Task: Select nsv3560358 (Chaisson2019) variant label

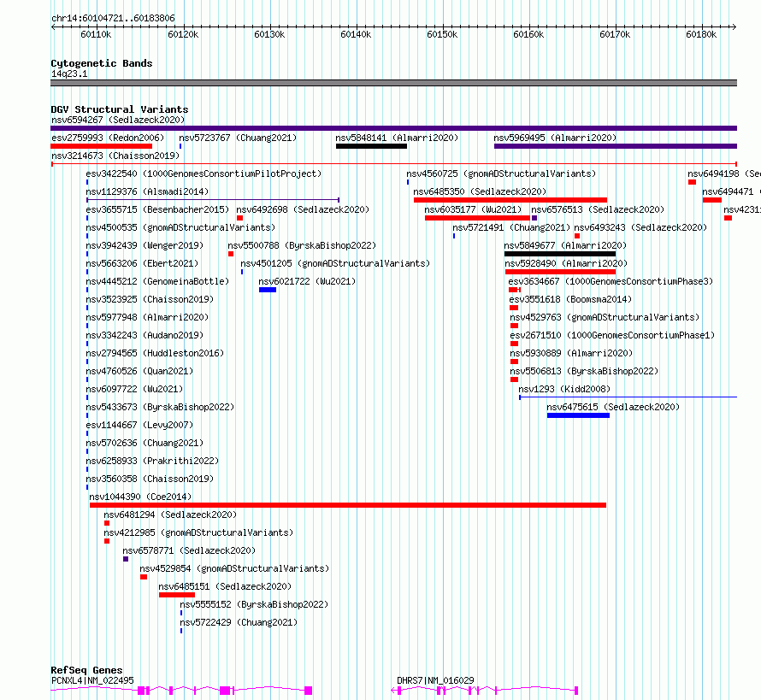Action: coord(150,479)
